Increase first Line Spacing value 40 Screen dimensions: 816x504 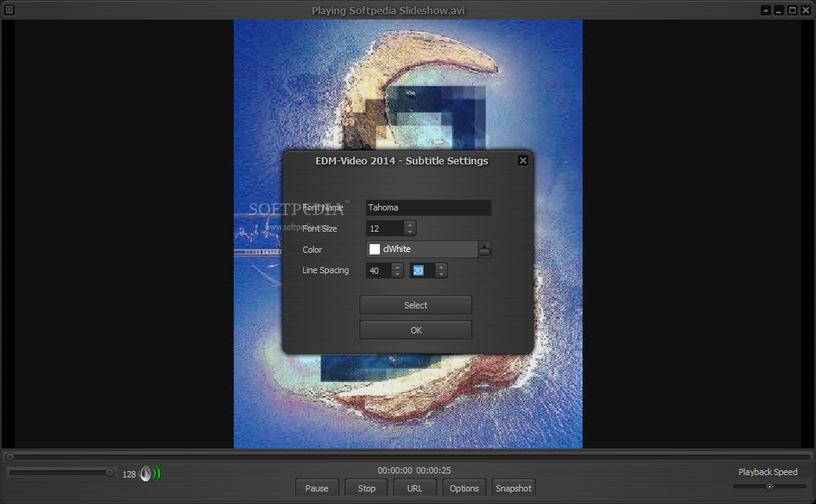(398, 267)
